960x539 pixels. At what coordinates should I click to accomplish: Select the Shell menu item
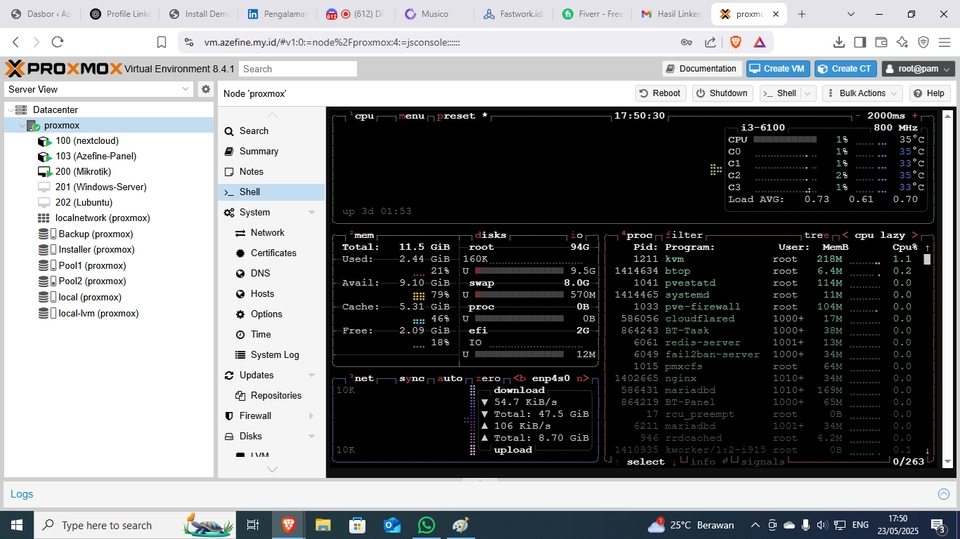pos(271,192)
